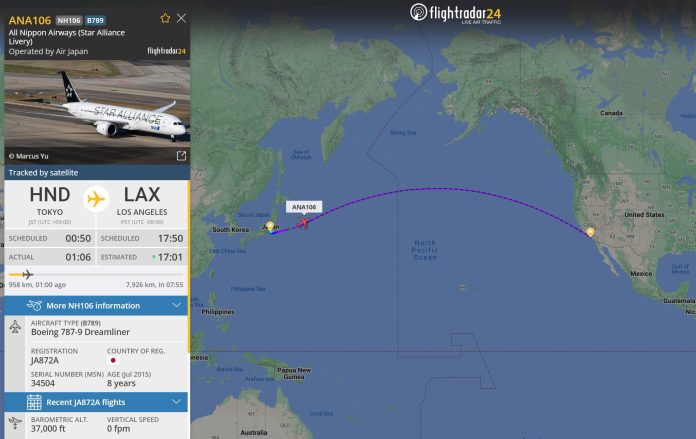The width and height of the screenshot is (696, 439).
Task: Click the Flightradar24 logo at top of map
Action: 455,13
